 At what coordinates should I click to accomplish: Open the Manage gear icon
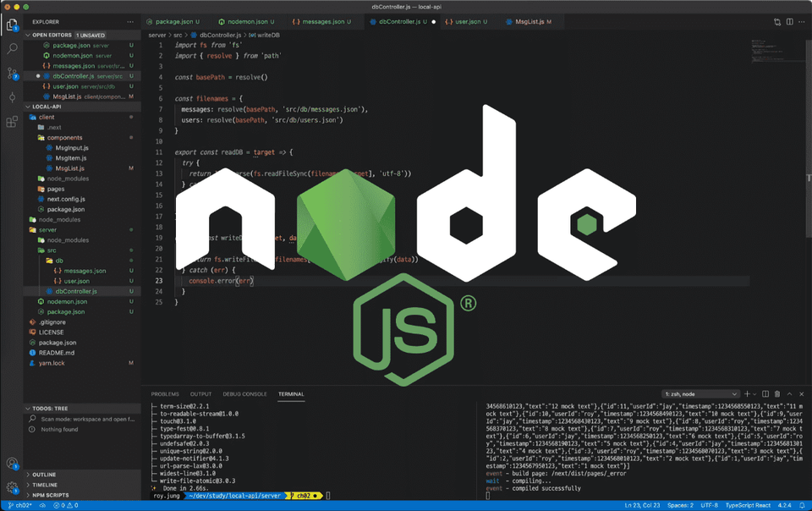pyautogui.click(x=12, y=487)
